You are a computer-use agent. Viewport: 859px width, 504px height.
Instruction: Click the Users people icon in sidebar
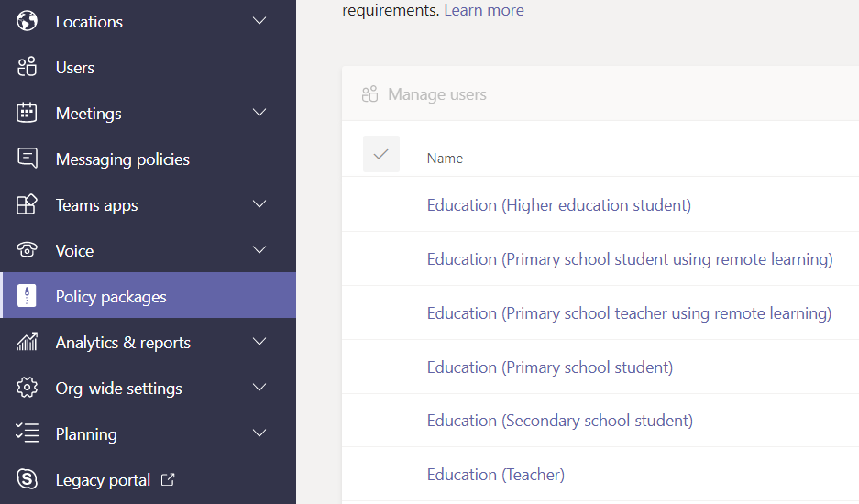coord(28,67)
